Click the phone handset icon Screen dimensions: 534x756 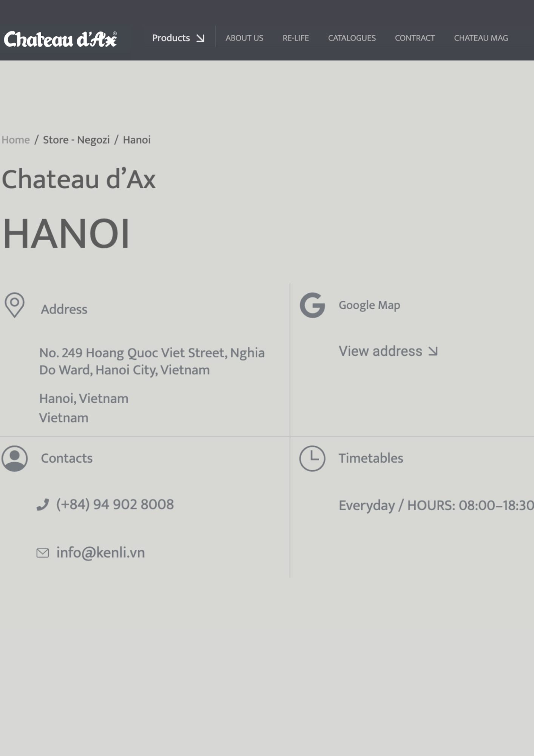(43, 505)
